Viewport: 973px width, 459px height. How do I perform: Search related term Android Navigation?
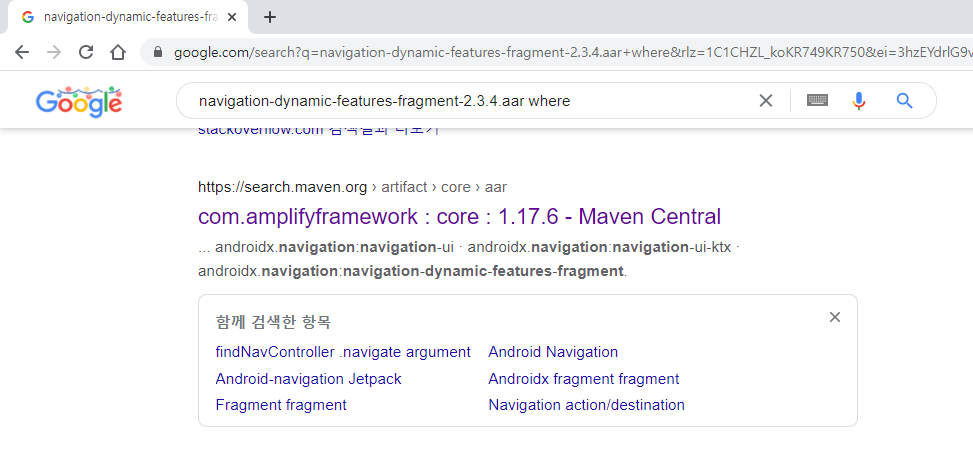click(553, 352)
